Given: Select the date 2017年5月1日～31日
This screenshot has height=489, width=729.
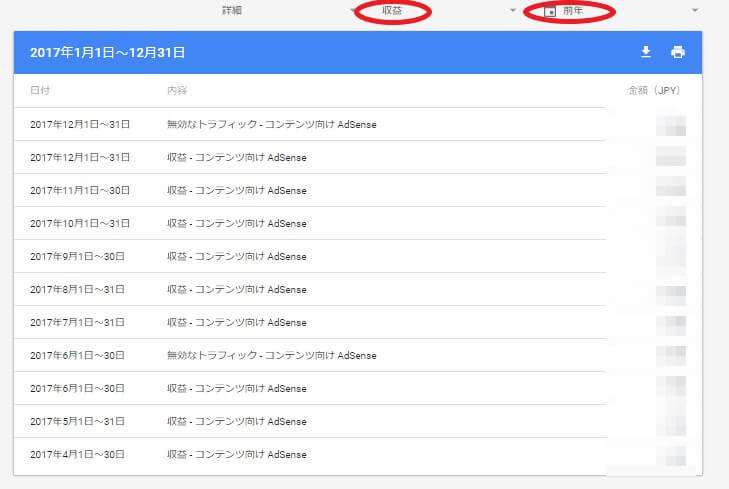Looking at the screenshot, I should click(x=77, y=421).
